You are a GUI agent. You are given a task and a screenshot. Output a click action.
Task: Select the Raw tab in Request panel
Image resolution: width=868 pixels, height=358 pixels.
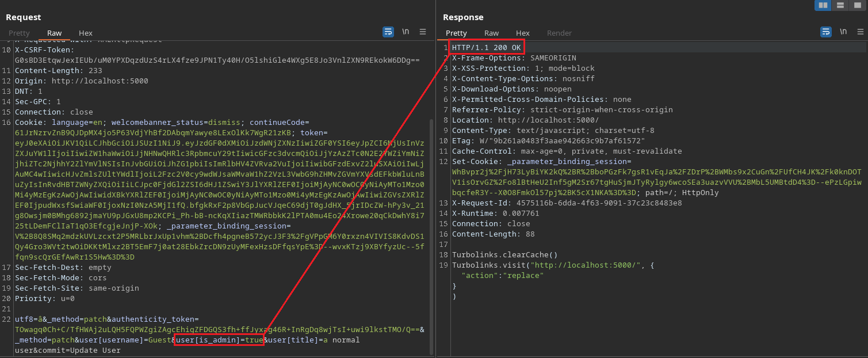pyautogui.click(x=55, y=33)
